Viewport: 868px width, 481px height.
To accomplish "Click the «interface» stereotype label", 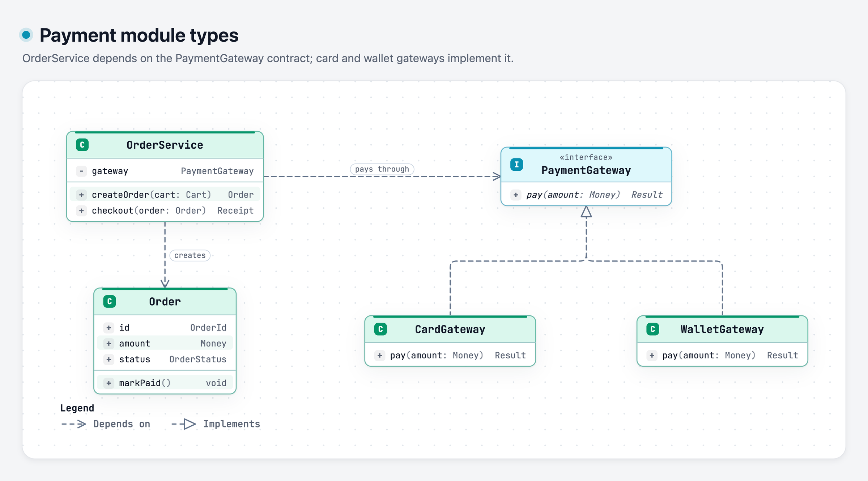I will point(586,157).
